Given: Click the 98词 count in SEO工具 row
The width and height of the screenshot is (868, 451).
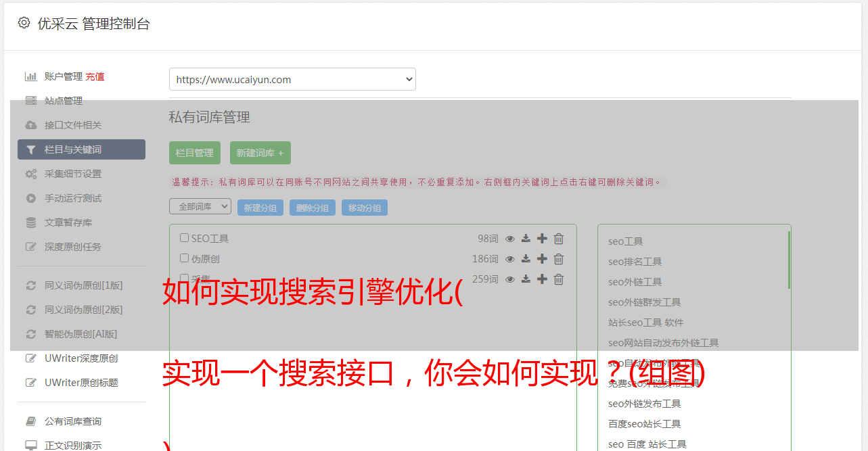Looking at the screenshot, I should (x=488, y=239).
